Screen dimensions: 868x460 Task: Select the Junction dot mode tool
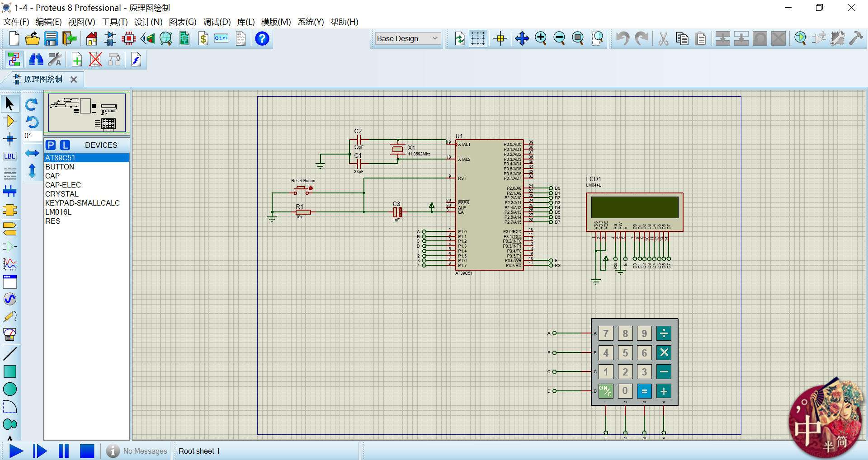(x=9, y=139)
